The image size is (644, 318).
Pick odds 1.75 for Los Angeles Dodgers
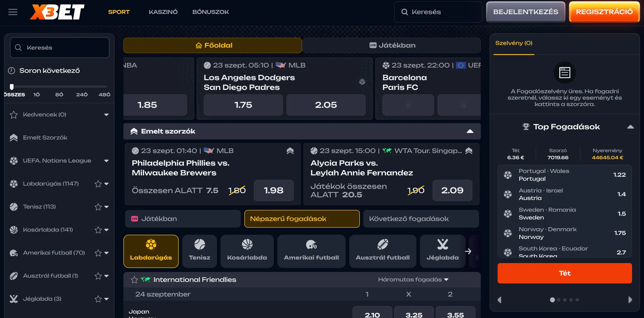pos(243,105)
